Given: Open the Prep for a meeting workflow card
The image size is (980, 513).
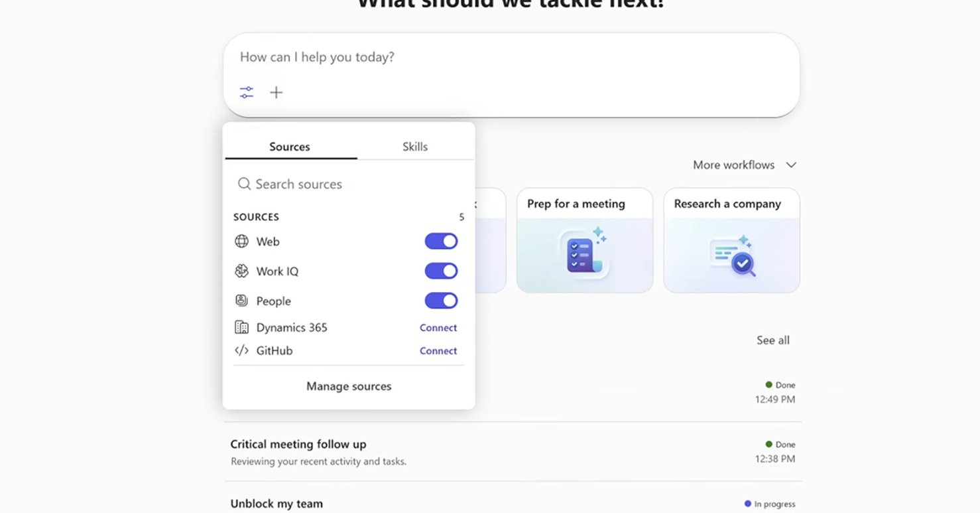Looking at the screenshot, I should tap(584, 240).
